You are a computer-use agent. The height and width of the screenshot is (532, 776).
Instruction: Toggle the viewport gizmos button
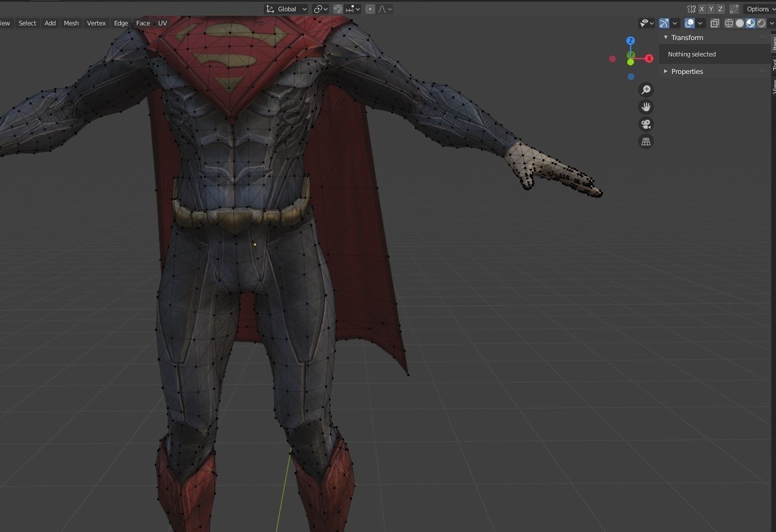pyautogui.click(x=664, y=23)
